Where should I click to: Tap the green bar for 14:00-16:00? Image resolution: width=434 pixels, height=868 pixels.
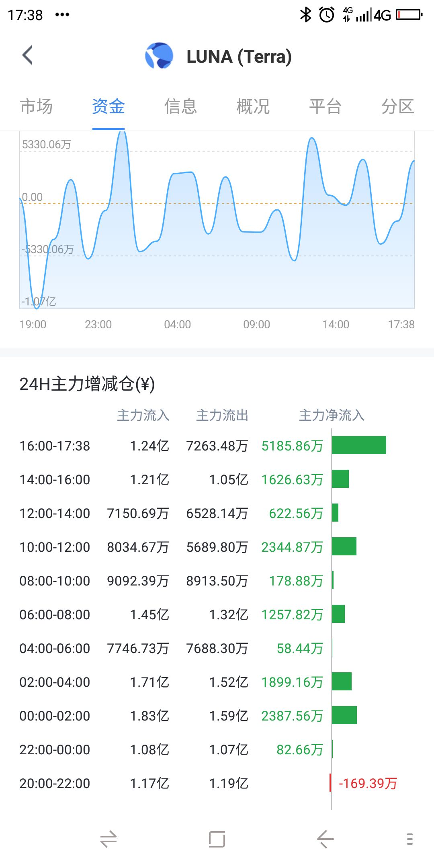[340, 479]
